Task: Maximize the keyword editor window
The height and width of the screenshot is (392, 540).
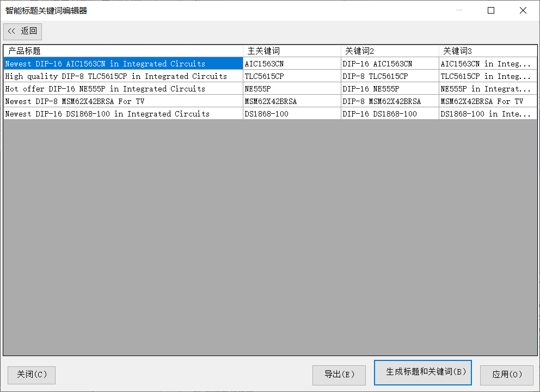Action: (x=491, y=10)
